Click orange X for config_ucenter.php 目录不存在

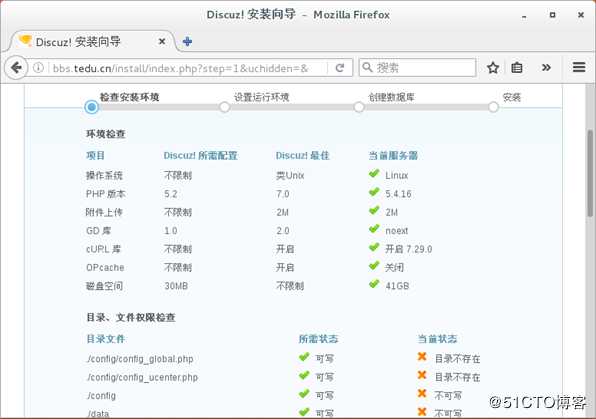point(422,375)
